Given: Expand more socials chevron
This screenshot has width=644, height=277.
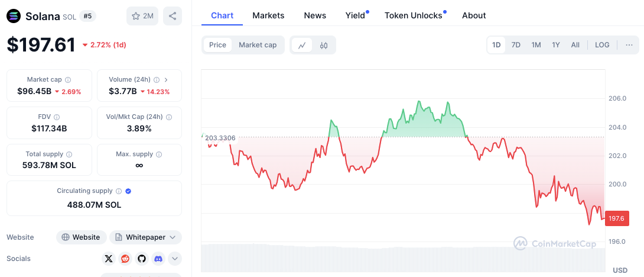Looking at the screenshot, I should coord(175,259).
